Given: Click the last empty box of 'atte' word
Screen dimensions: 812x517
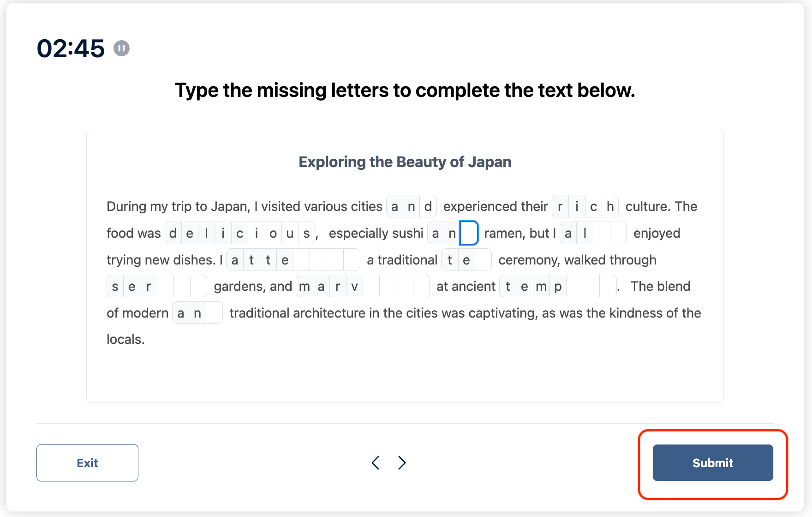Looking at the screenshot, I should tap(352, 260).
